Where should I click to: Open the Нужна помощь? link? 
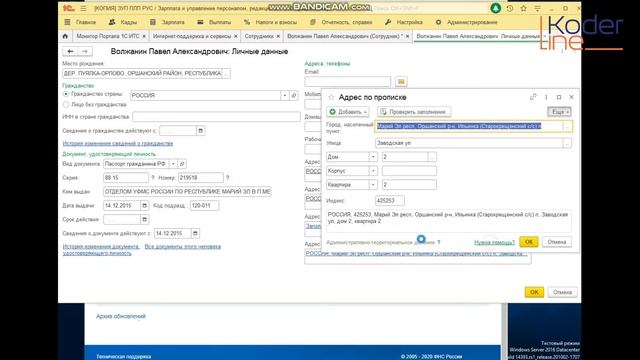coord(494,242)
